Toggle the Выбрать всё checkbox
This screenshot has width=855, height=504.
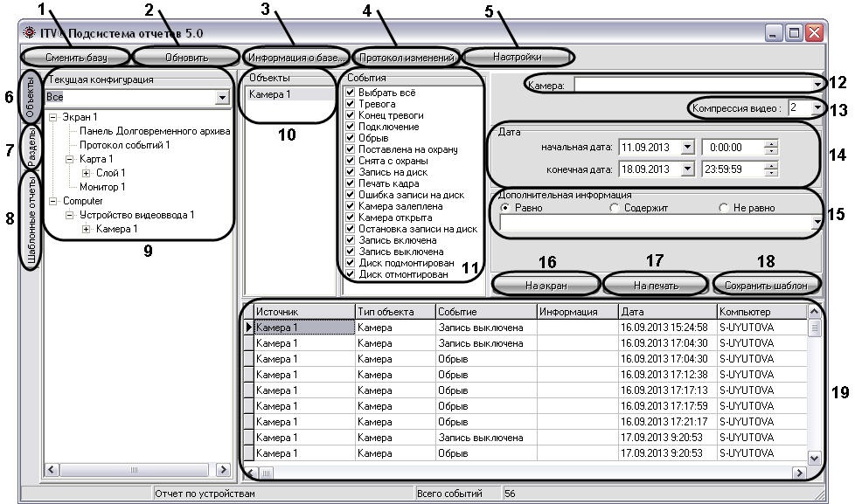point(351,92)
